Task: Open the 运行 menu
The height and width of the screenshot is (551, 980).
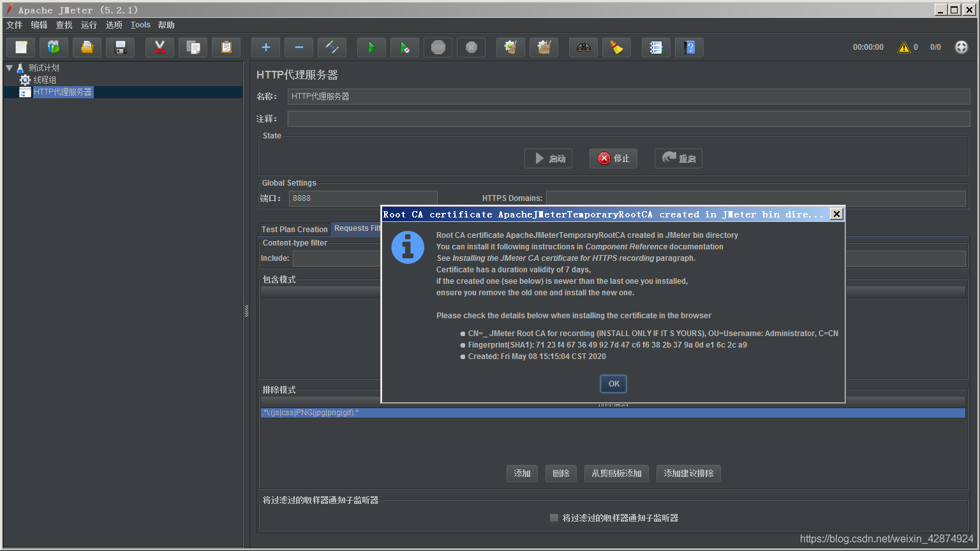Action: tap(89, 25)
